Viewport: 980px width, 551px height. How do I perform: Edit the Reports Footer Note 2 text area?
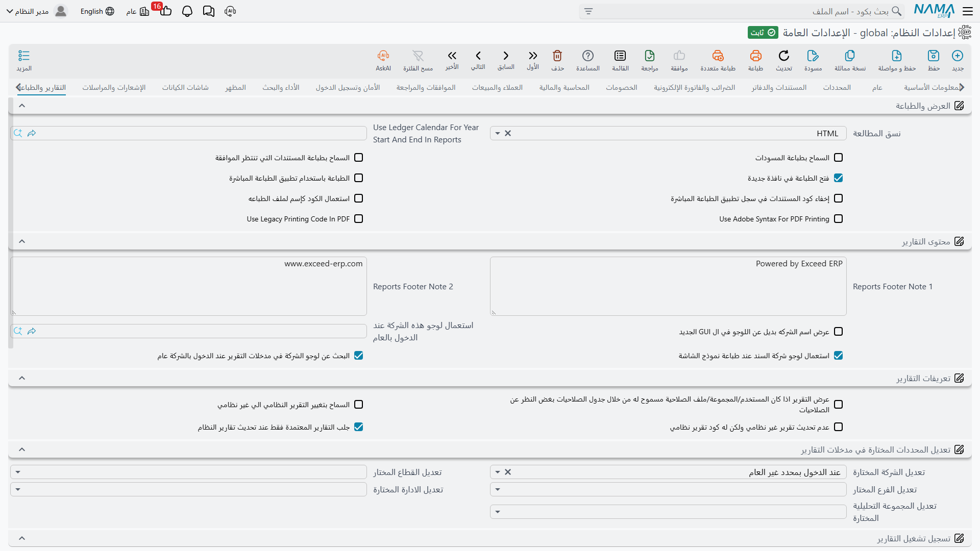click(188, 286)
